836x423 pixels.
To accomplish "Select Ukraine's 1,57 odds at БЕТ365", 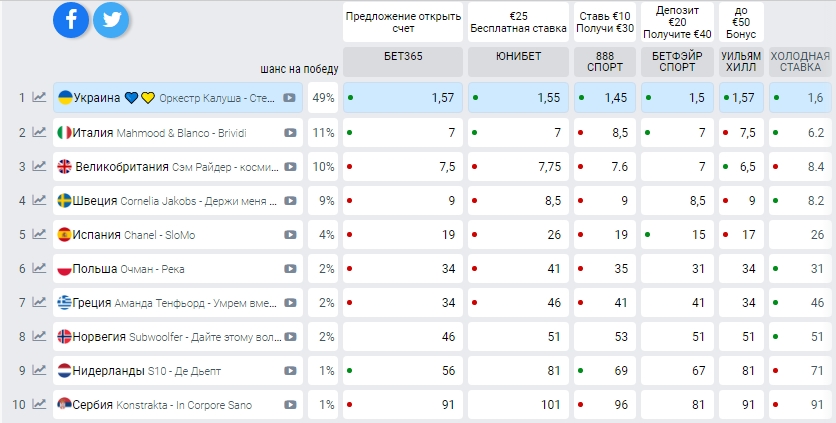I will 403,98.
